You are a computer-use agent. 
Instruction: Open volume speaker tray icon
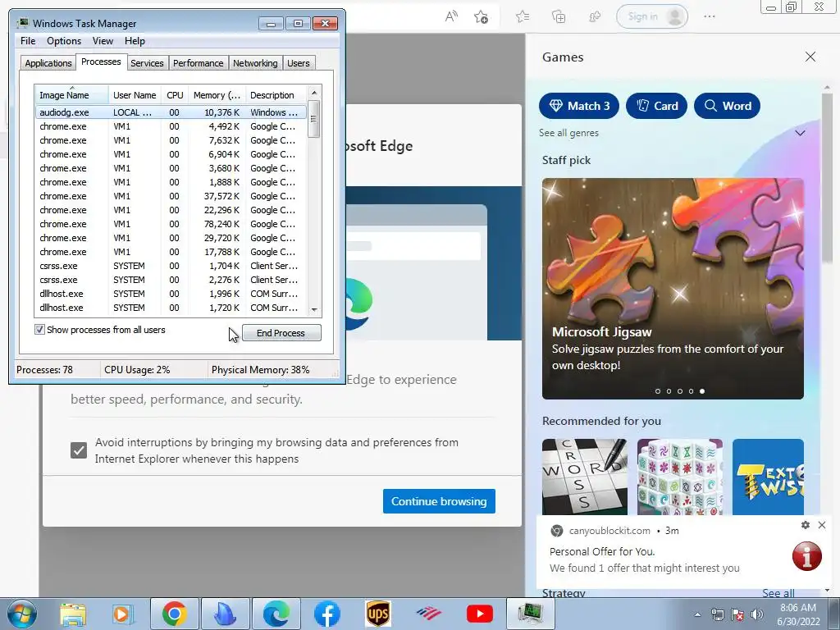coord(757,614)
